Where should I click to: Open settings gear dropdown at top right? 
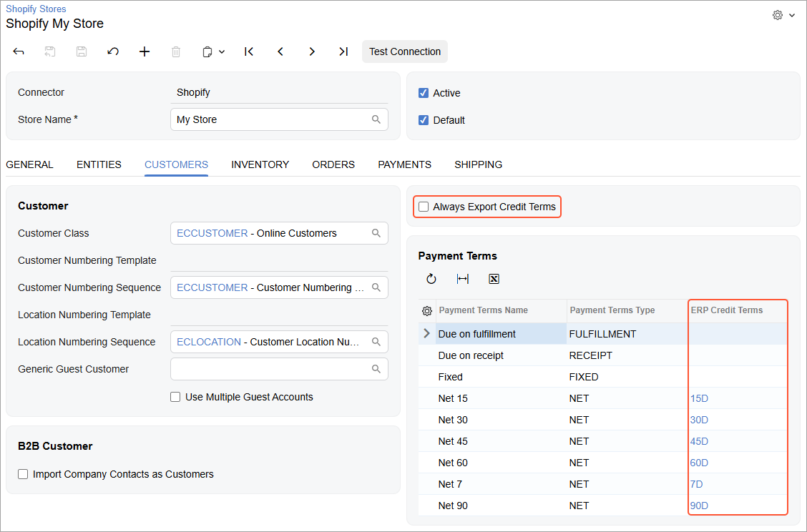click(x=783, y=15)
